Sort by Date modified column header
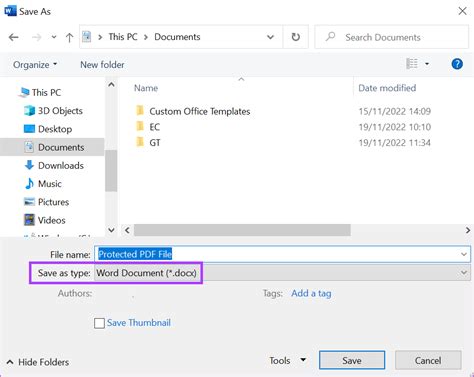Screen dimensions: 474x377 pos(387,88)
